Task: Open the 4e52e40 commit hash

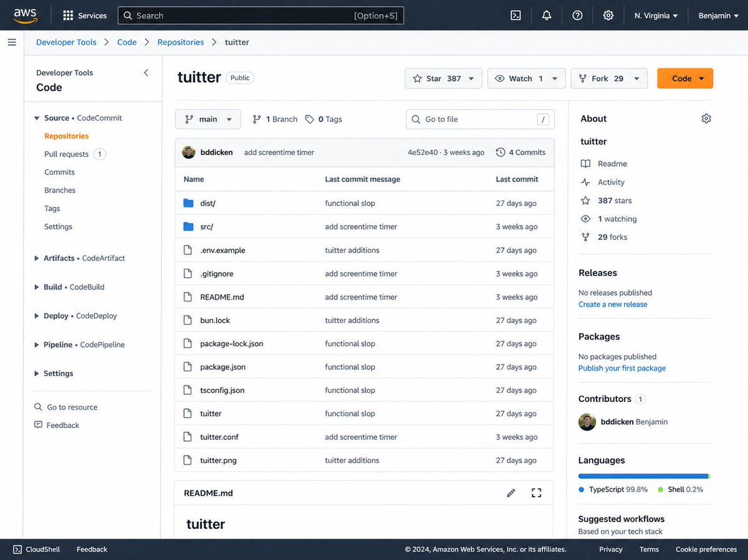Action: pyautogui.click(x=423, y=152)
